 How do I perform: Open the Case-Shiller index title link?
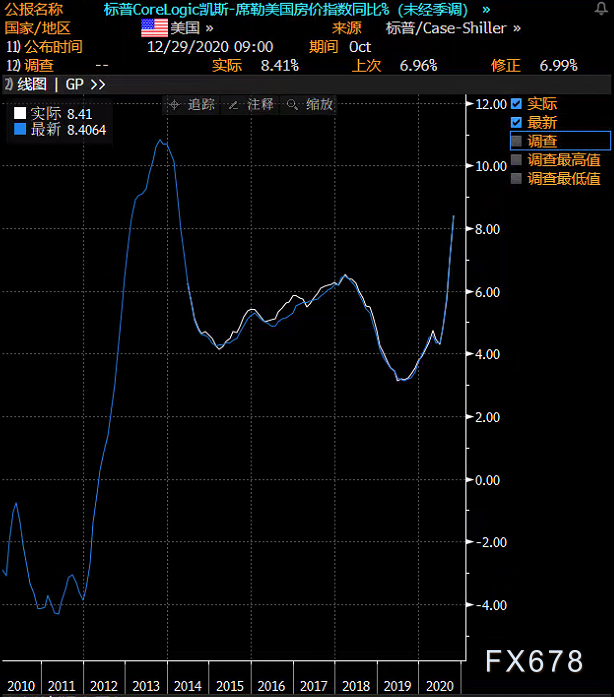286,9
